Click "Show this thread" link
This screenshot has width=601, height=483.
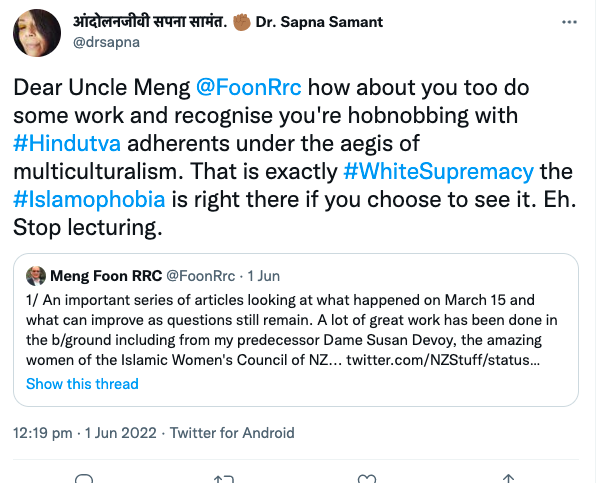[82, 383]
